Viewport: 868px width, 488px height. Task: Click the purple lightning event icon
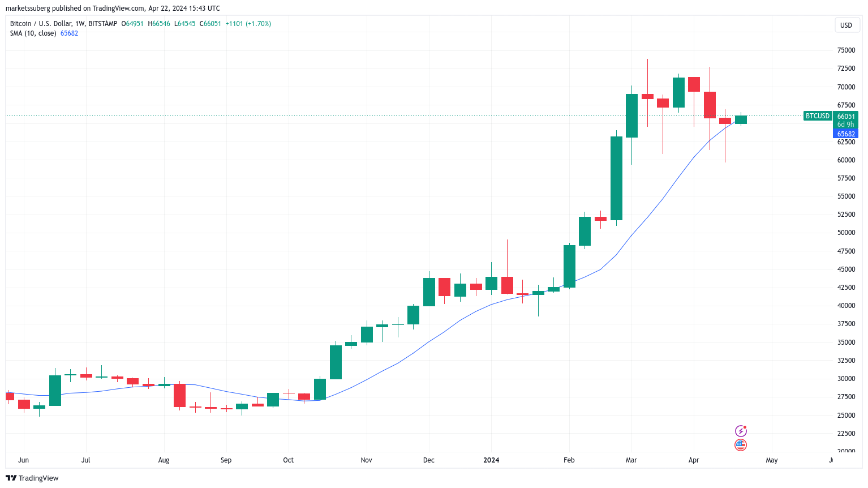coord(740,431)
